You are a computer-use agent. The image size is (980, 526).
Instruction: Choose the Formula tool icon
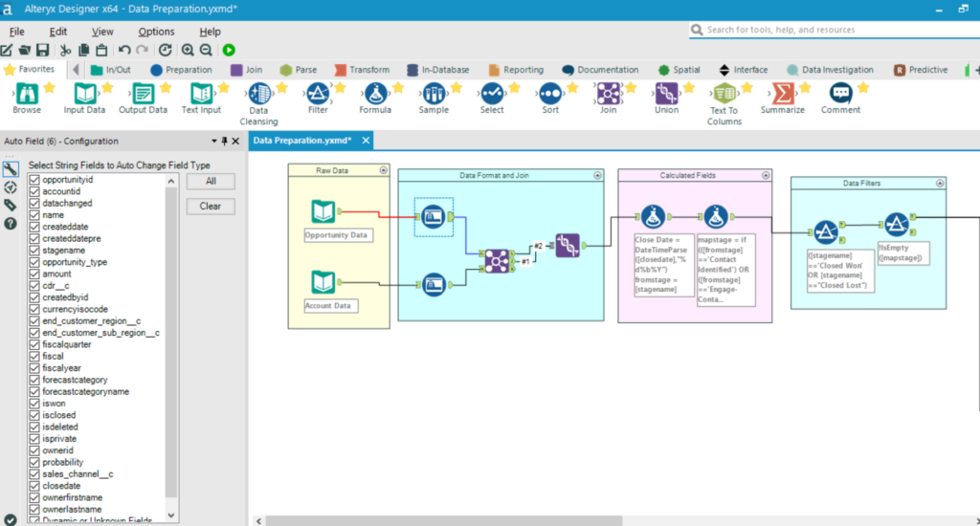pos(375,94)
